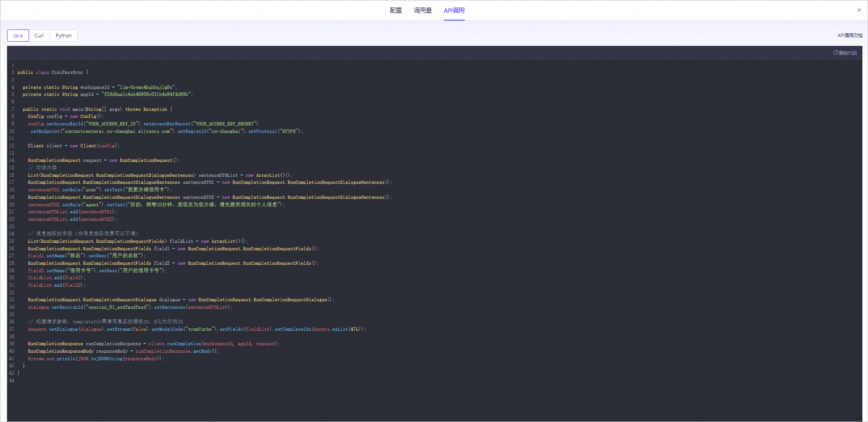Click the fieldList.add(field2) line

57,285
